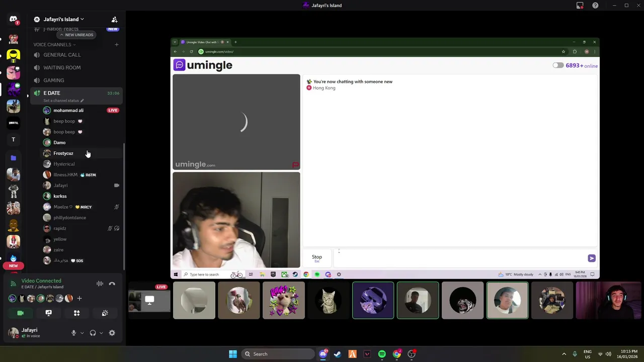This screenshot has width=644, height=362.
Task: Open Discord help question mark icon
Action: tap(595, 6)
